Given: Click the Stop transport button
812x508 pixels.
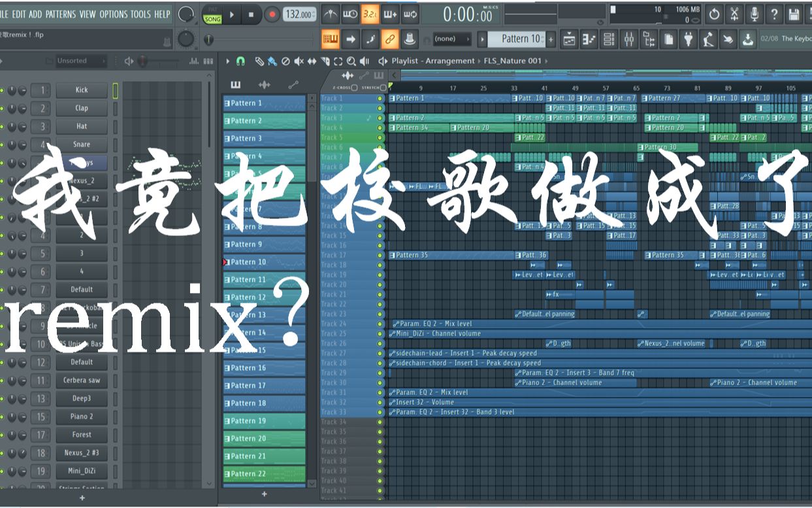Looking at the screenshot, I should 251,14.
